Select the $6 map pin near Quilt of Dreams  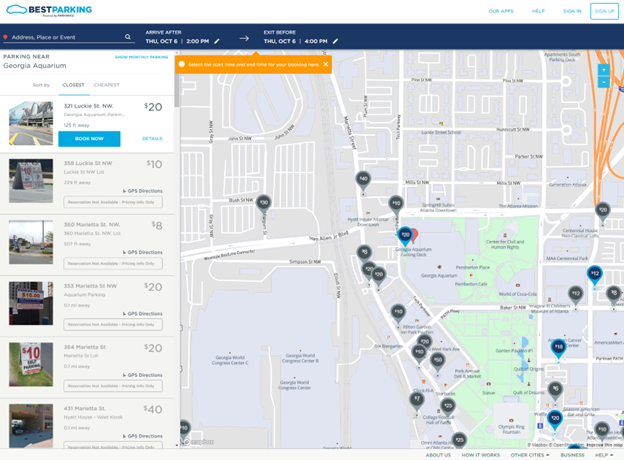tap(555, 391)
